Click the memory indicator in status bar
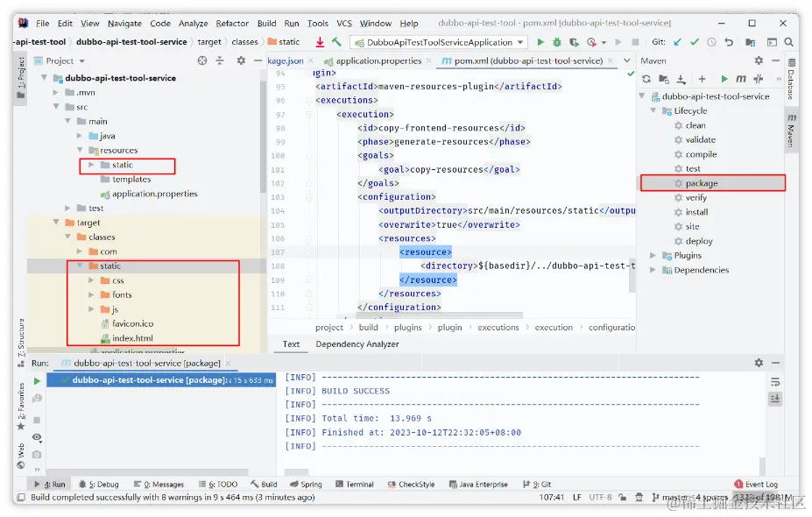812x517 pixels. pyautogui.click(x=763, y=498)
